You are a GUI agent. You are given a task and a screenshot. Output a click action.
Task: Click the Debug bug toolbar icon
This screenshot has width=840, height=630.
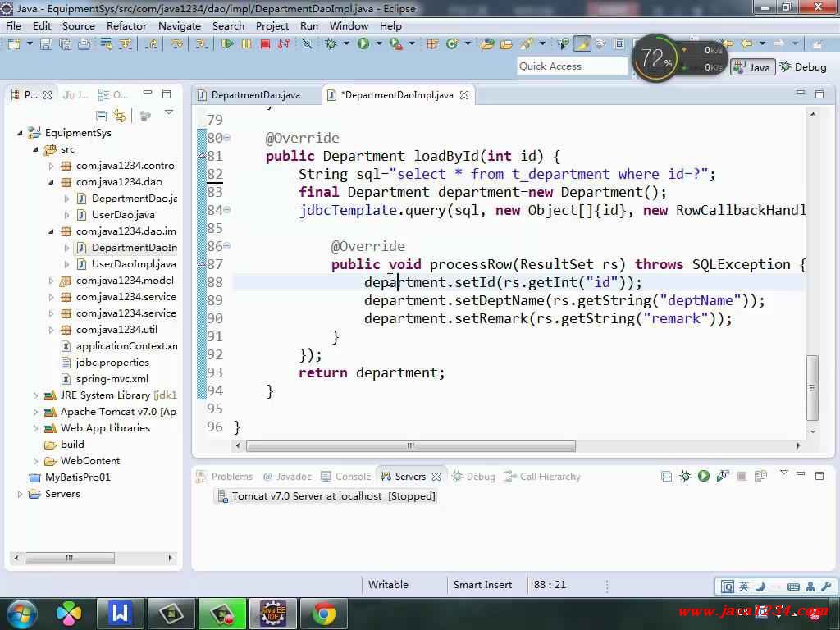click(x=331, y=44)
